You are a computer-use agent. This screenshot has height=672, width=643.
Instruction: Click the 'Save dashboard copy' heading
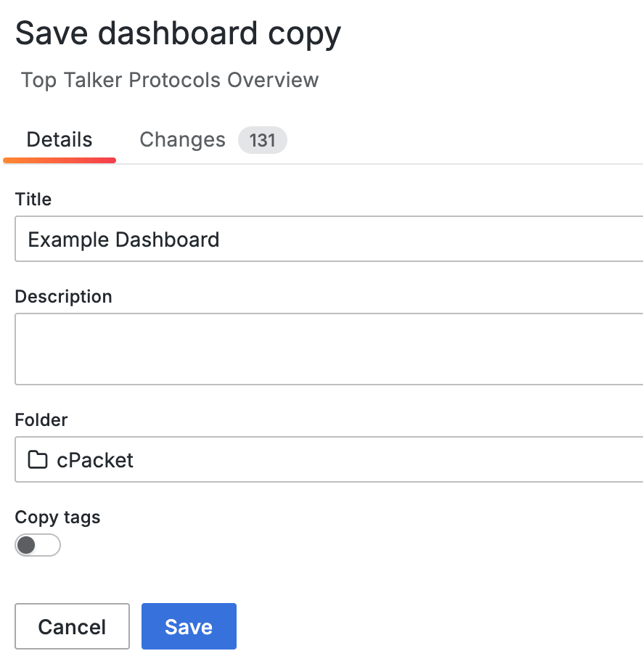(x=178, y=34)
